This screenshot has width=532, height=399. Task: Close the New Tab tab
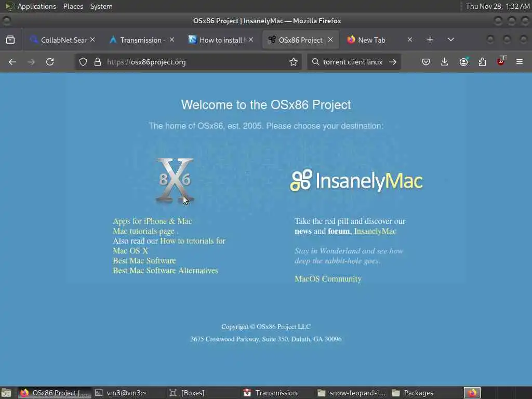point(410,39)
